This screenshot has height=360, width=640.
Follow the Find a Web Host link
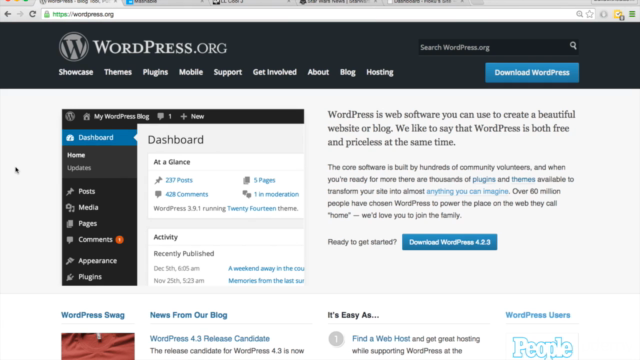(381, 339)
